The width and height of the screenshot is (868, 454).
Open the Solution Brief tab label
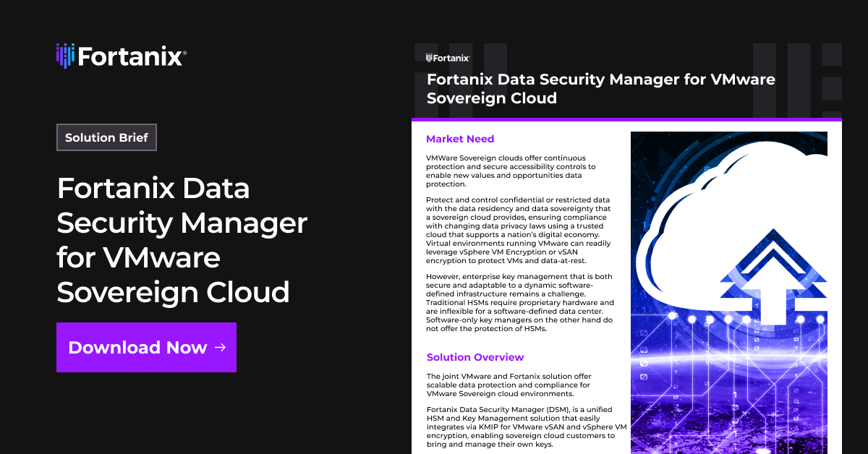click(x=106, y=137)
